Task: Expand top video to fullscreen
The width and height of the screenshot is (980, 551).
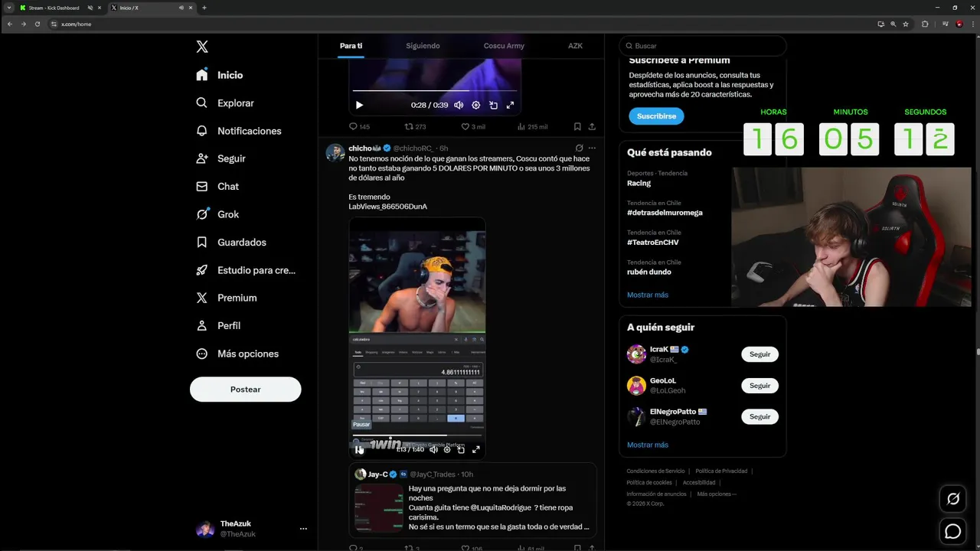Action: coord(510,105)
